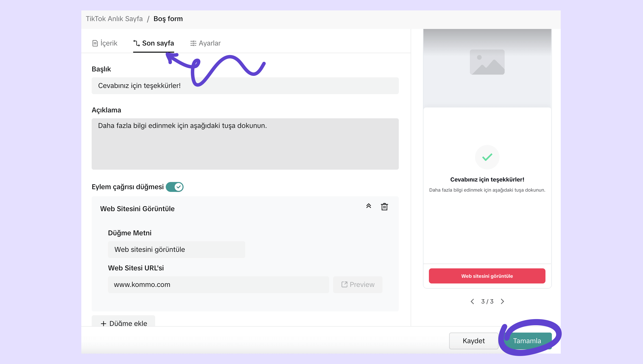Click the 3 / 3 page indicator
The image size is (643, 364).
coord(487,302)
